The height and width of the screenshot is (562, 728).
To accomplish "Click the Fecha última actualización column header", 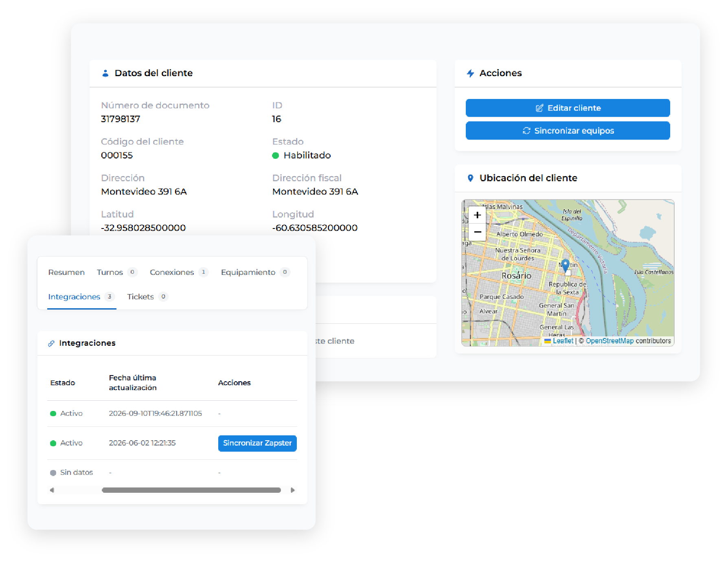I will click(x=133, y=382).
